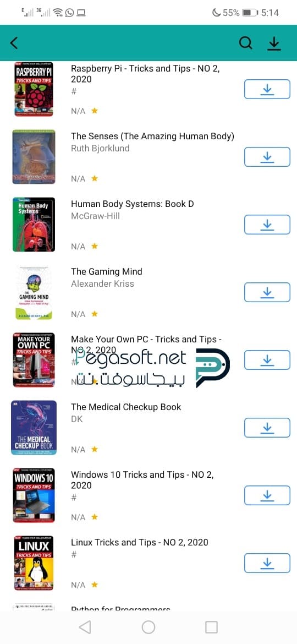Tap the Android recent apps square button
Viewport: 297px width, 644px height.
211,627
